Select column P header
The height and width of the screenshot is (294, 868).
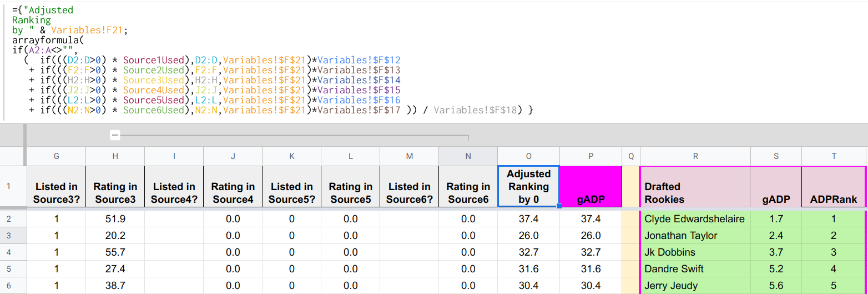pyautogui.click(x=591, y=157)
